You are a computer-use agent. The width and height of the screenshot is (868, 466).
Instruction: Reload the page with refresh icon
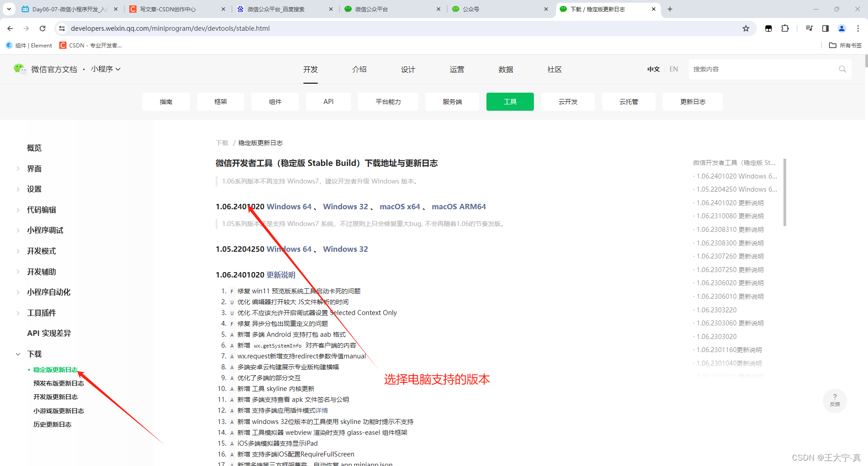[x=42, y=28]
